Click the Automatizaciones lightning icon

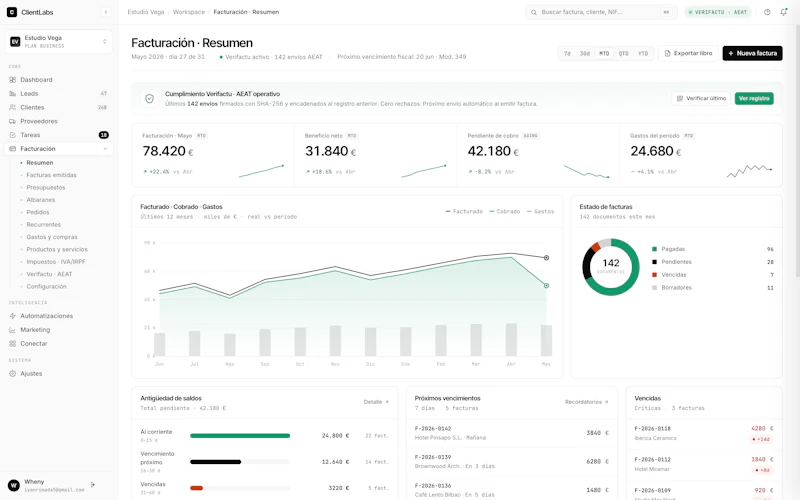[x=12, y=316]
